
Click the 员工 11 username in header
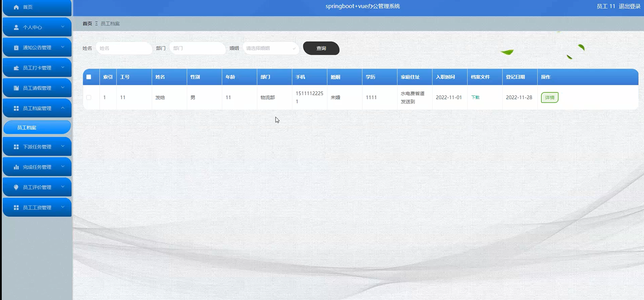coord(606,6)
